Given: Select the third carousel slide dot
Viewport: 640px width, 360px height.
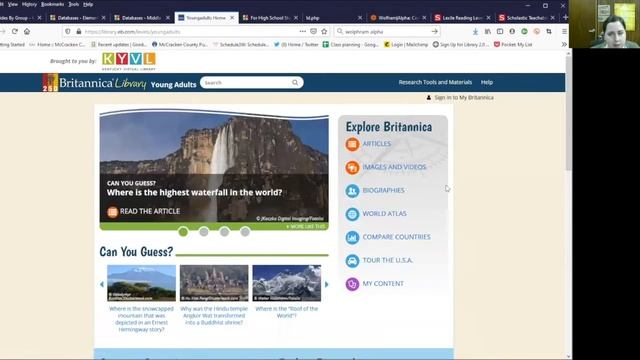Looking at the screenshot, I should click(224, 232).
